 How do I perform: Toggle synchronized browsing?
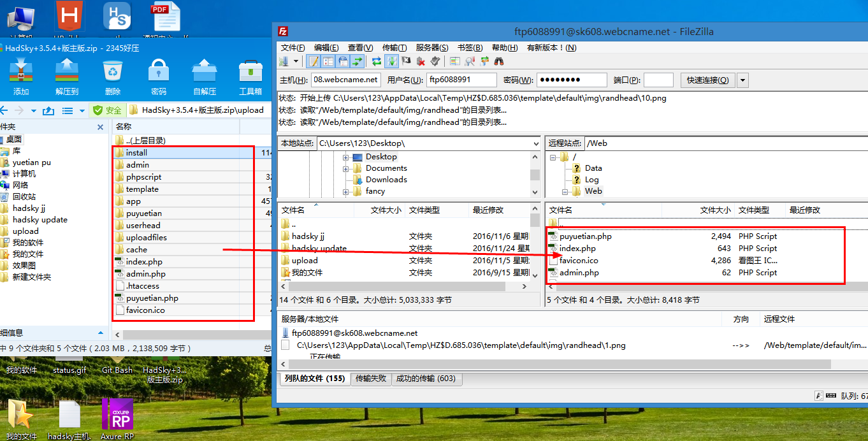click(x=485, y=61)
